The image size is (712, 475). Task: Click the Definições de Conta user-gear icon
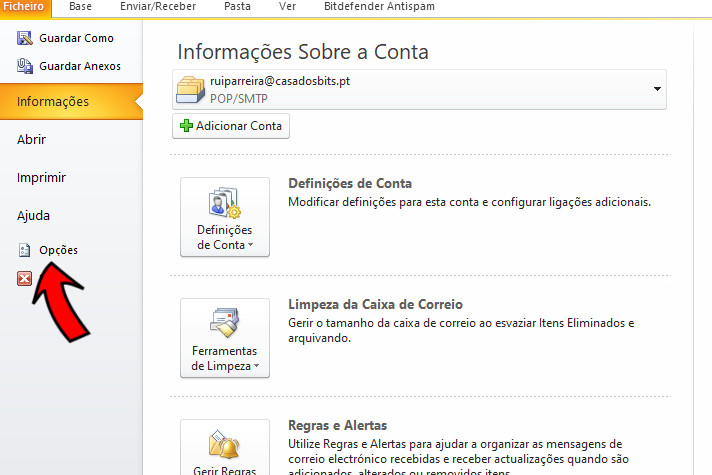(224, 203)
